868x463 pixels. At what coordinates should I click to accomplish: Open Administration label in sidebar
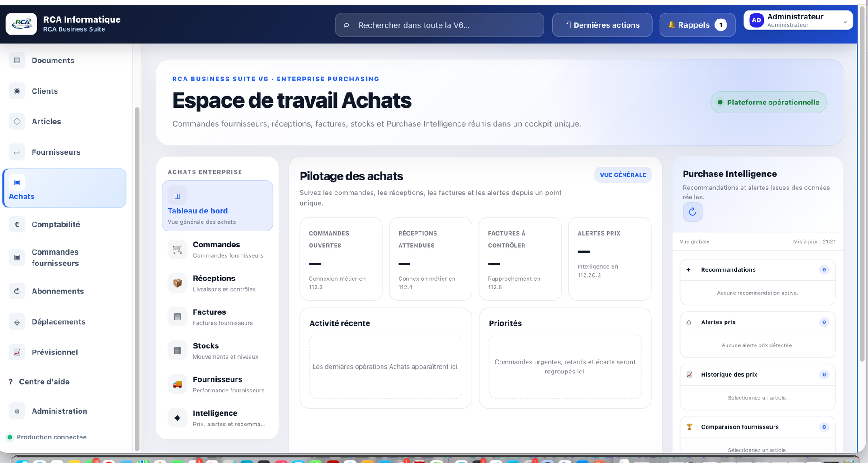point(59,411)
